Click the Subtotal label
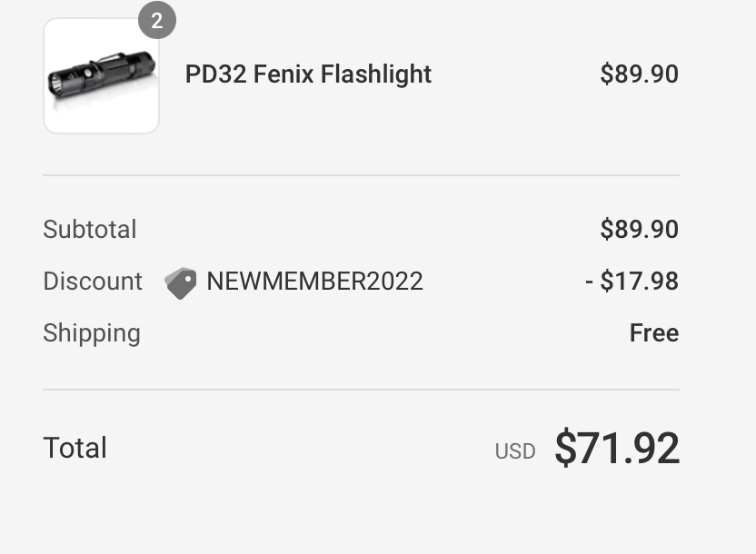The image size is (756, 554). coord(89,230)
